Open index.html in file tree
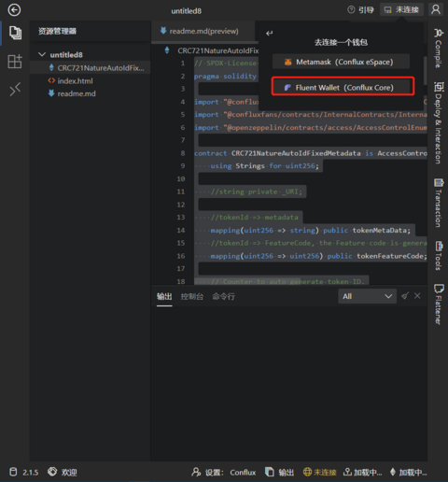Viewport: 448px width, 482px height. pos(70,81)
